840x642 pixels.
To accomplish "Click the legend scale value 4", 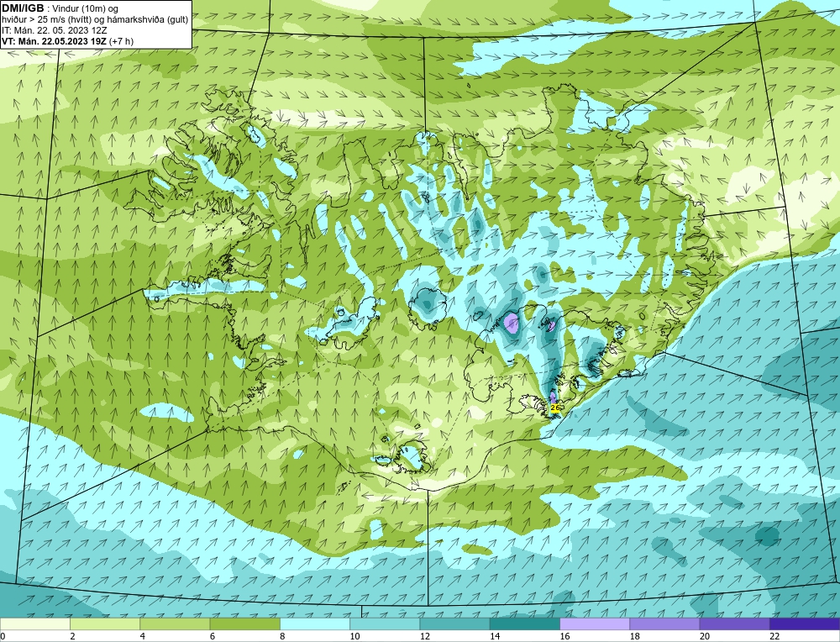I will coord(143,636).
